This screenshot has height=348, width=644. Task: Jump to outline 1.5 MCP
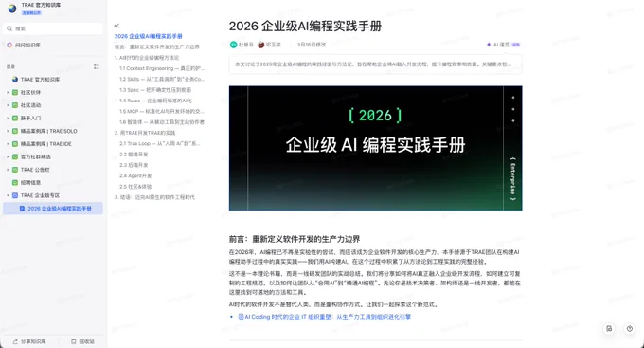click(x=162, y=111)
